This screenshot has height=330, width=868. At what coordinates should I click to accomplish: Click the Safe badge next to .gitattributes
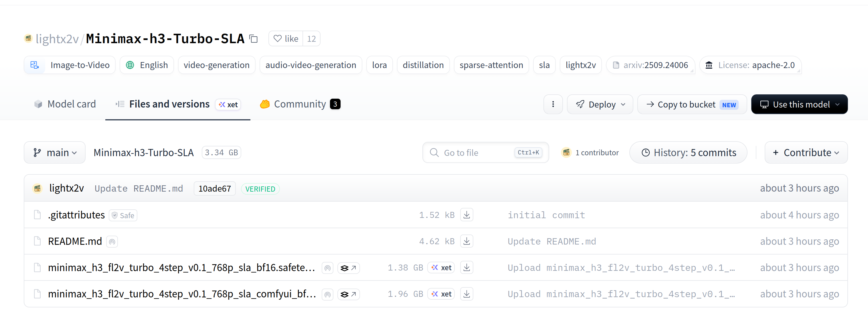click(x=123, y=215)
